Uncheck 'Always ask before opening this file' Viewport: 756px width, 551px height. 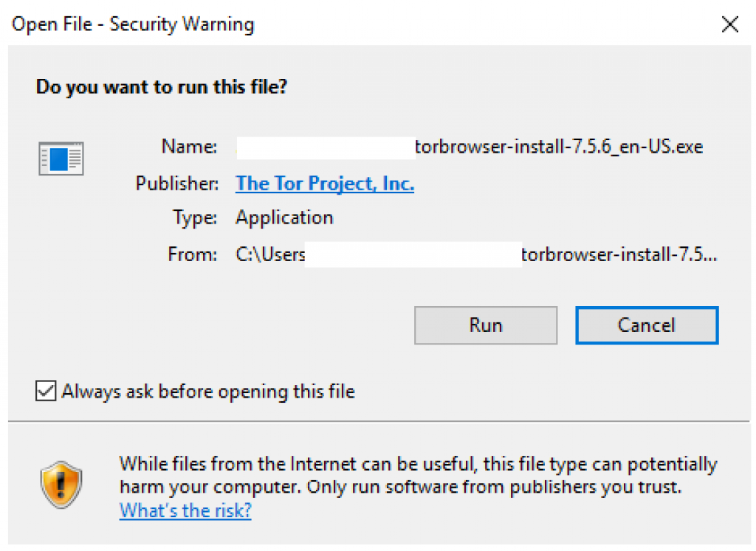[45, 391]
